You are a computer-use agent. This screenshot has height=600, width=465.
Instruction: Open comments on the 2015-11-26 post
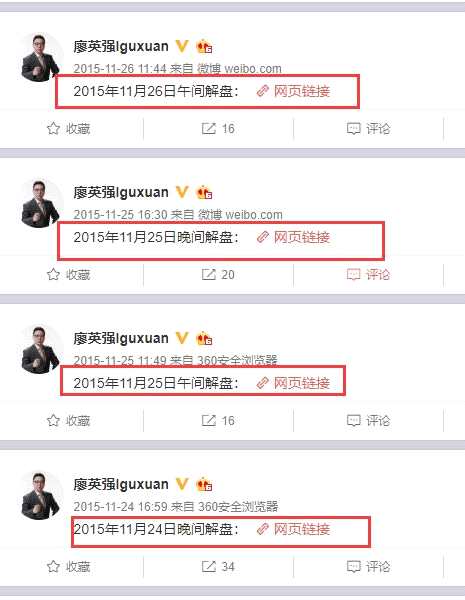click(368, 129)
